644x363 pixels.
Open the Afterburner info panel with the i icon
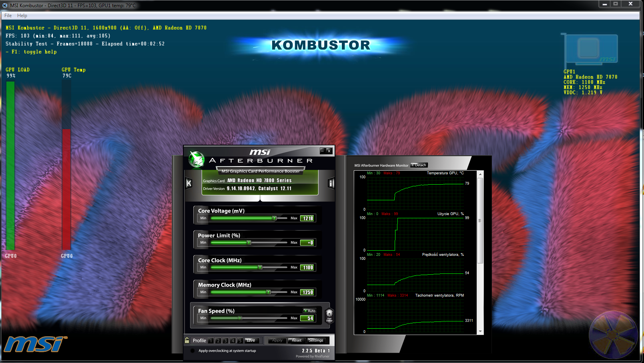[331, 183]
